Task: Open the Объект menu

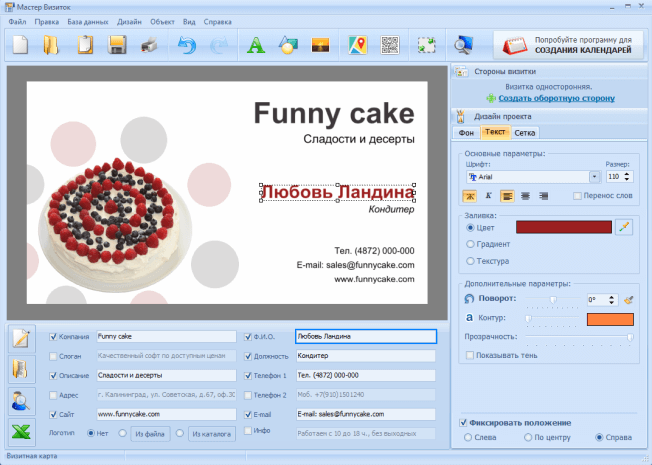Action: point(162,22)
